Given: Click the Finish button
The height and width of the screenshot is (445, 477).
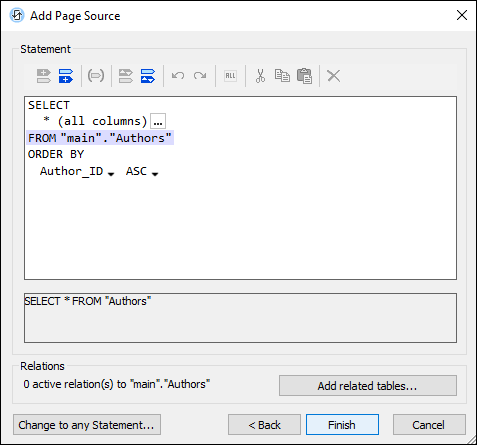Looking at the screenshot, I should [342, 425].
